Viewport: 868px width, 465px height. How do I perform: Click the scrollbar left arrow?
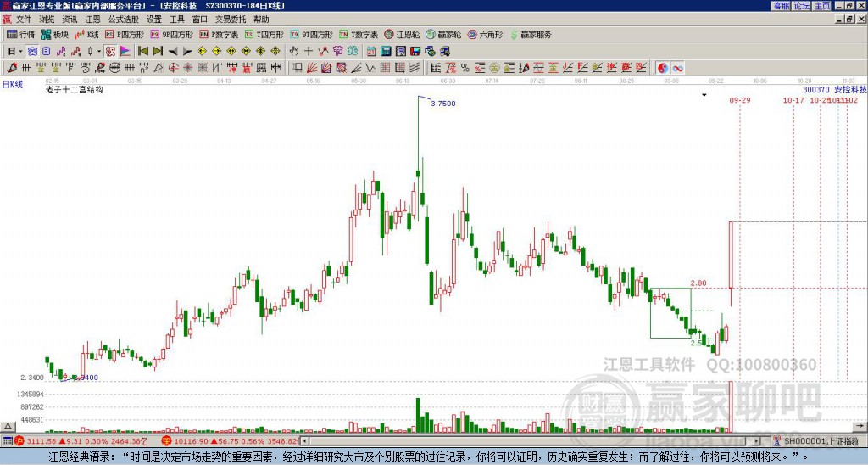tap(305, 441)
